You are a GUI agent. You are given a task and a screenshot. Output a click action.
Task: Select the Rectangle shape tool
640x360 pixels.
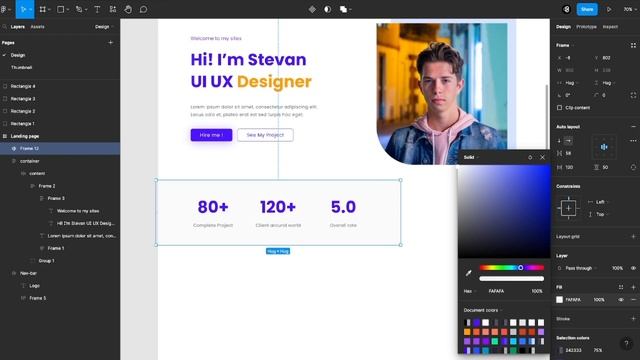(x=60, y=9)
